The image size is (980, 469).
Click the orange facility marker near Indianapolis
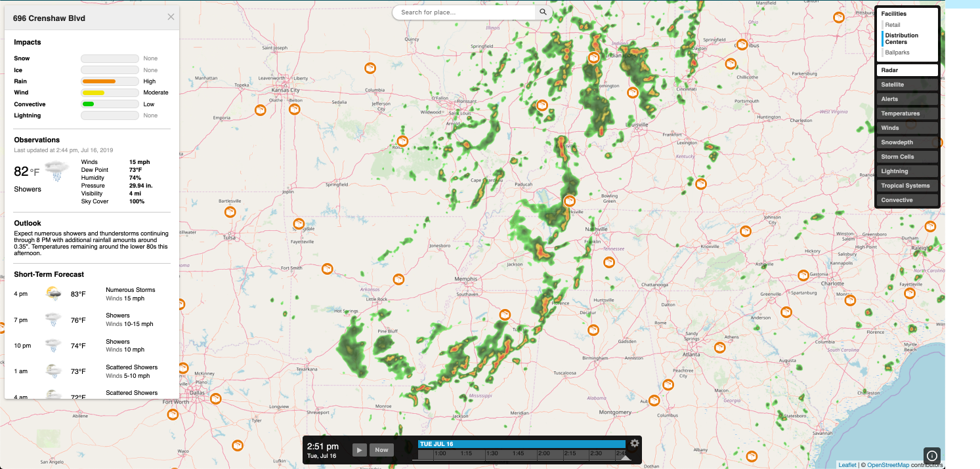point(593,57)
